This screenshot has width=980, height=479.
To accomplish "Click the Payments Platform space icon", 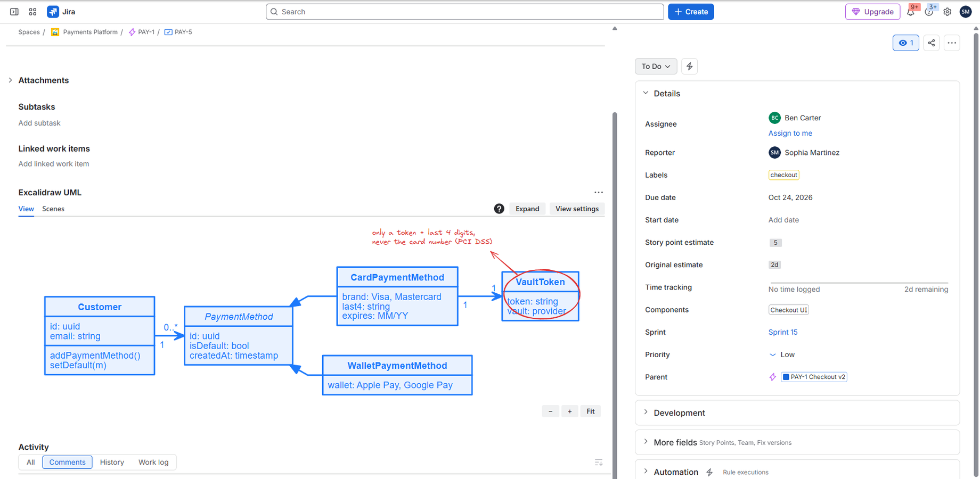I will tap(55, 32).
